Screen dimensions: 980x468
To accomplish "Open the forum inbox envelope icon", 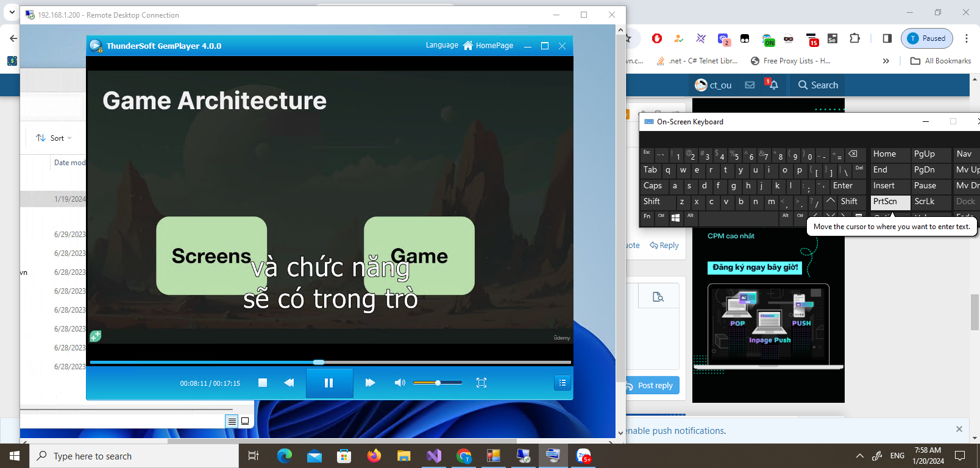I will pos(750,85).
